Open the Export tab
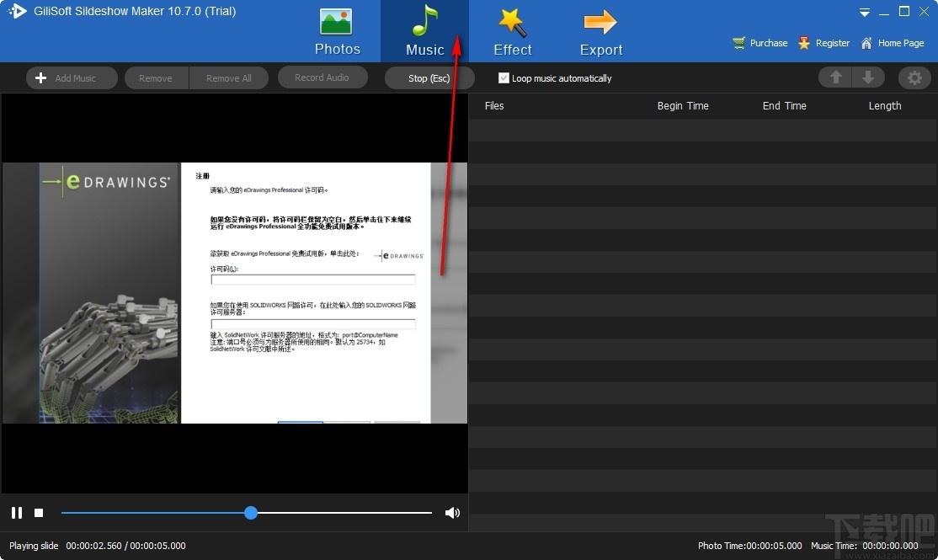 pyautogui.click(x=600, y=31)
